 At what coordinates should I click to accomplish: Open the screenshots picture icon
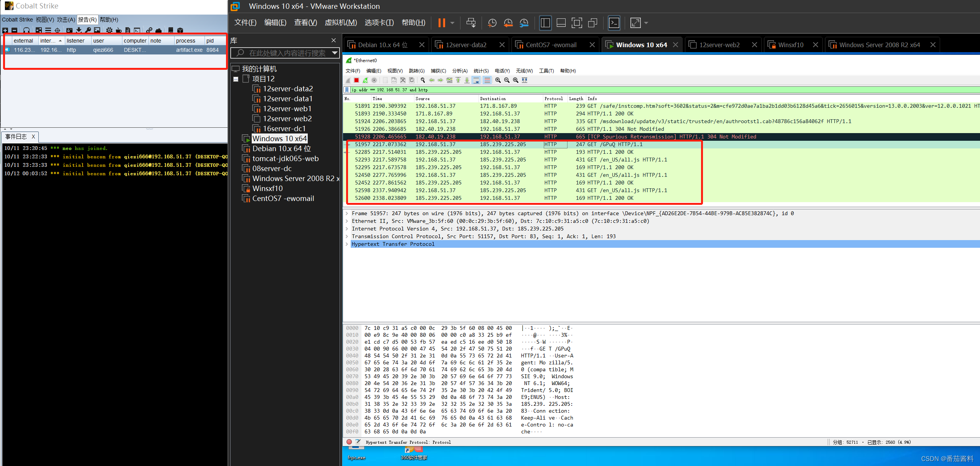click(x=97, y=30)
